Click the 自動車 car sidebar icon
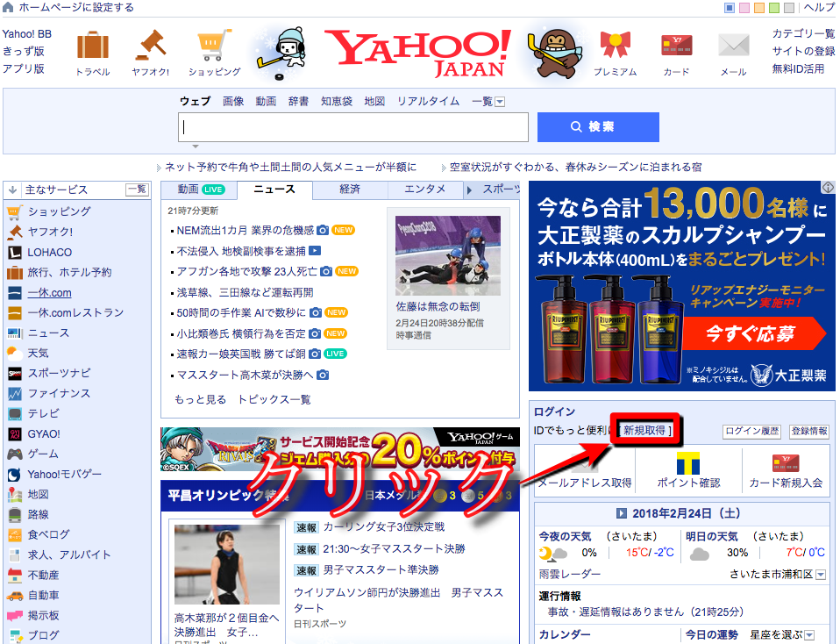Image resolution: width=840 pixels, height=644 pixels. click(x=14, y=595)
